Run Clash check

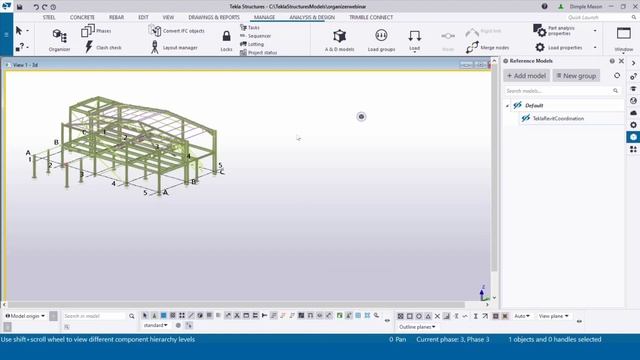click(103, 47)
